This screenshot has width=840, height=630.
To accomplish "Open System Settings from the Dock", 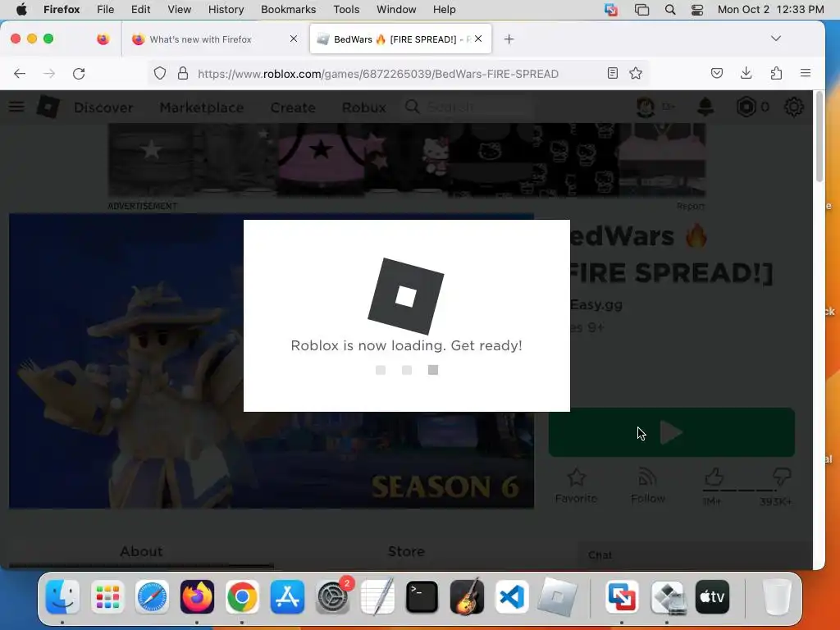I will (333, 597).
